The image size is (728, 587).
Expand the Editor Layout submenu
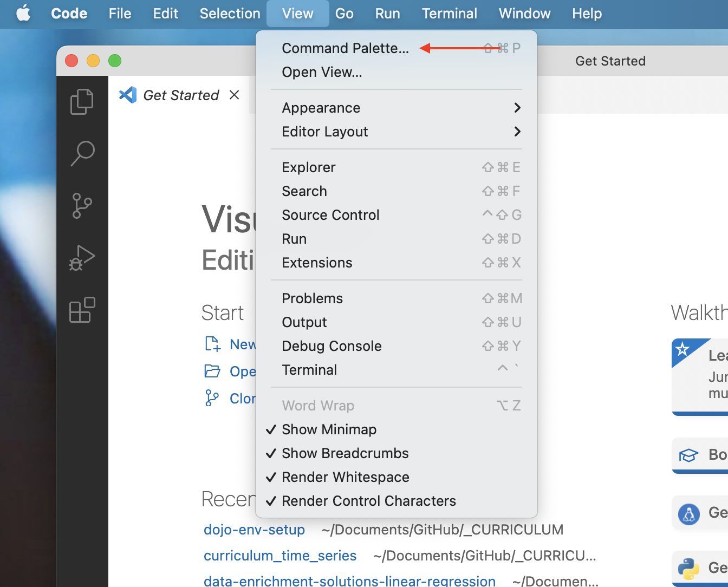point(396,132)
